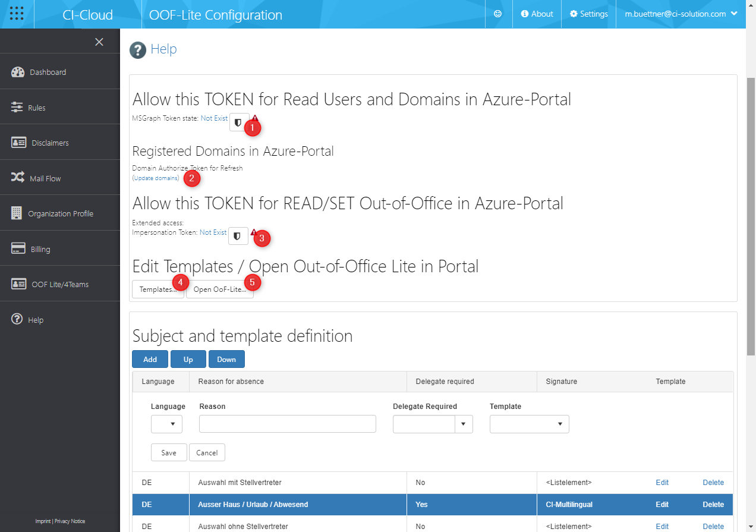Click the MSGraph Token shield button

click(238, 122)
